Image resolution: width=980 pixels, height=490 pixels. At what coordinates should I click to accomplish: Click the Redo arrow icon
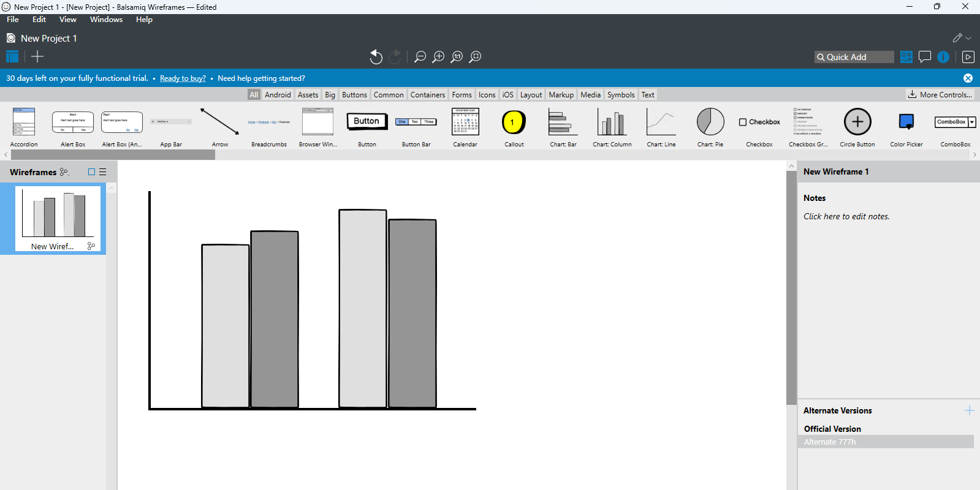coord(395,57)
